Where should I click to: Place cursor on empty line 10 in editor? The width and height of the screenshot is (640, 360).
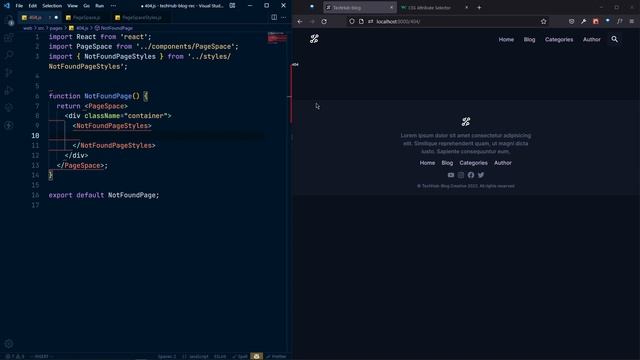pyautogui.click(x=155, y=136)
